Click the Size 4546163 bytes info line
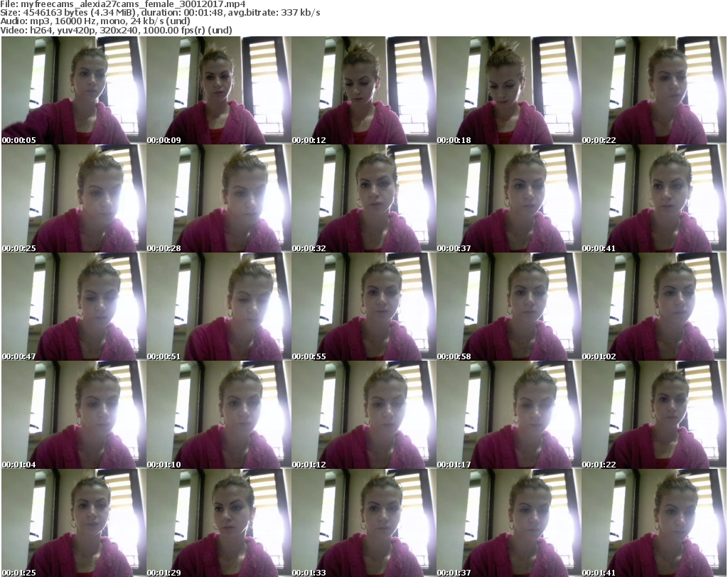Image resolution: width=728 pixels, height=577 pixels. [160, 13]
